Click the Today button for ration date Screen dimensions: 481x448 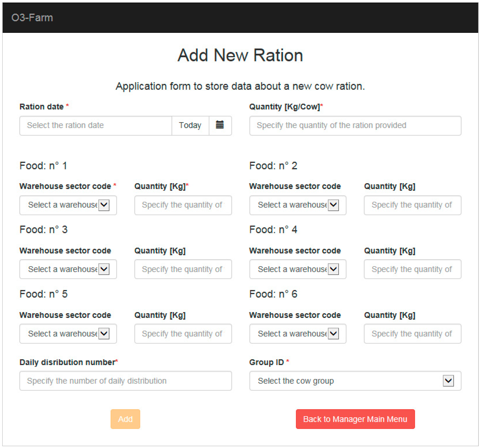coord(190,125)
